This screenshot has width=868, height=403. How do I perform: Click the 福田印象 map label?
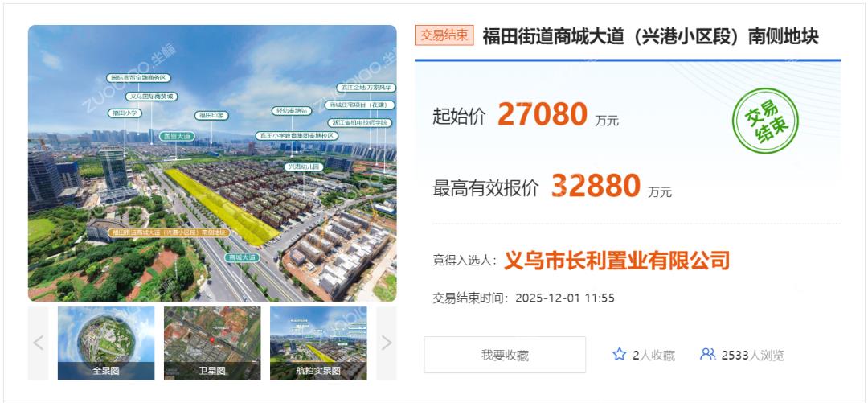[x=211, y=115]
